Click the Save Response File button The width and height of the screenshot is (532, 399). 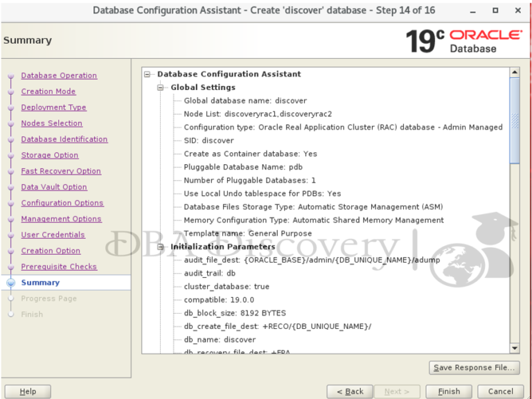[x=474, y=368]
